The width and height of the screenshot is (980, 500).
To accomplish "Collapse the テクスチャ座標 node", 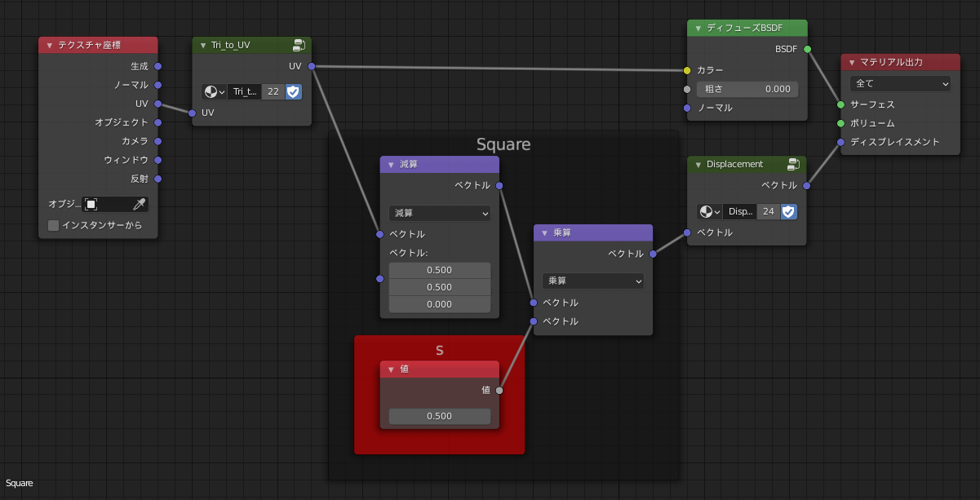I will pos(50,45).
